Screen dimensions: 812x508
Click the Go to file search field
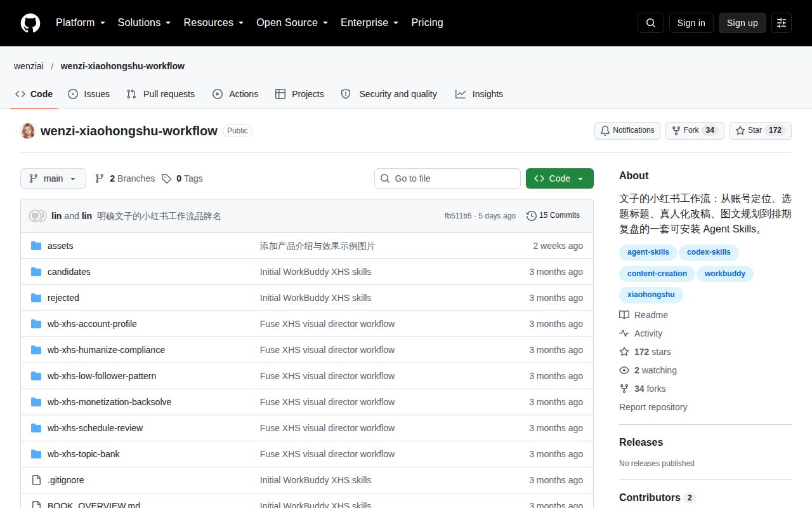[x=447, y=178]
